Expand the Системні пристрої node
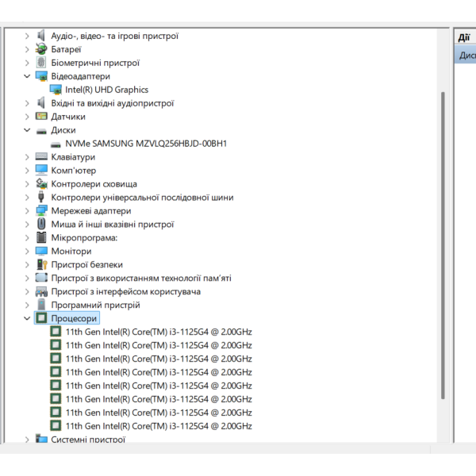Viewport: 476px width, 476px height. pyautogui.click(x=27, y=440)
